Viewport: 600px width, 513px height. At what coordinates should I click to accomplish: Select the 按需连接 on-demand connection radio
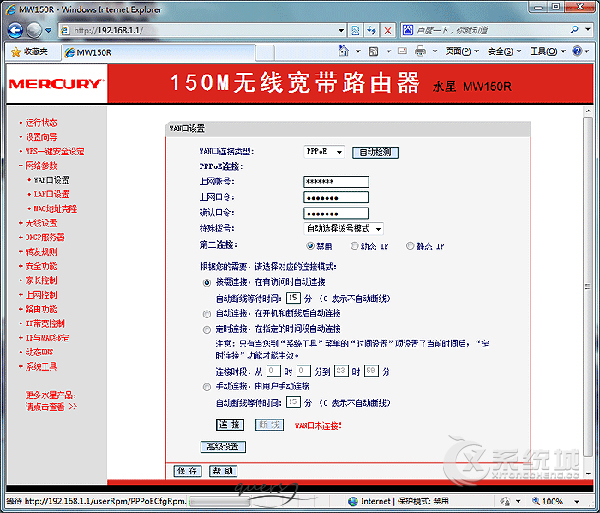tap(207, 283)
